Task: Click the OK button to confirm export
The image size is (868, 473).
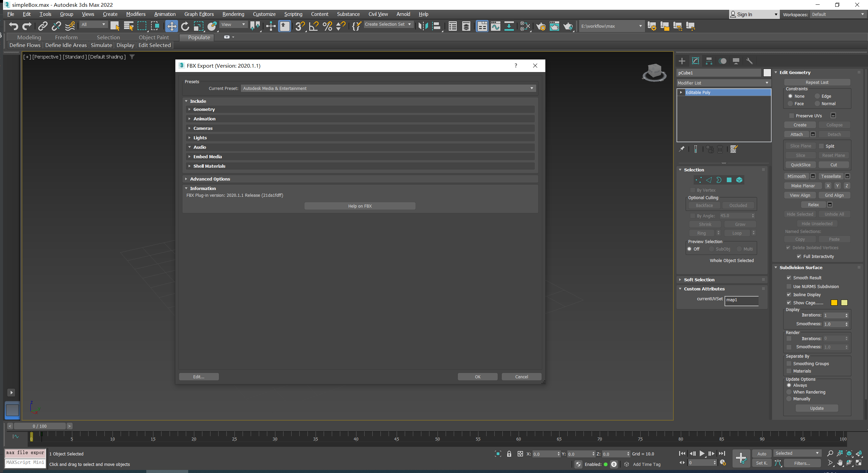Action: (477, 376)
